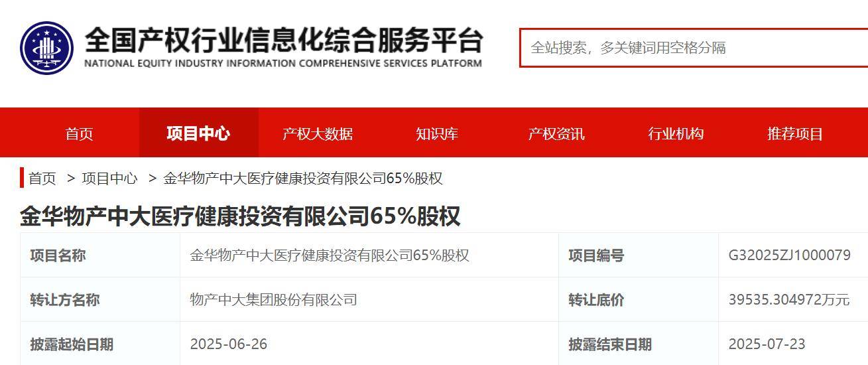The image size is (868, 365).
Task: Open the 产权资讯 navigation item
Action: (x=556, y=133)
